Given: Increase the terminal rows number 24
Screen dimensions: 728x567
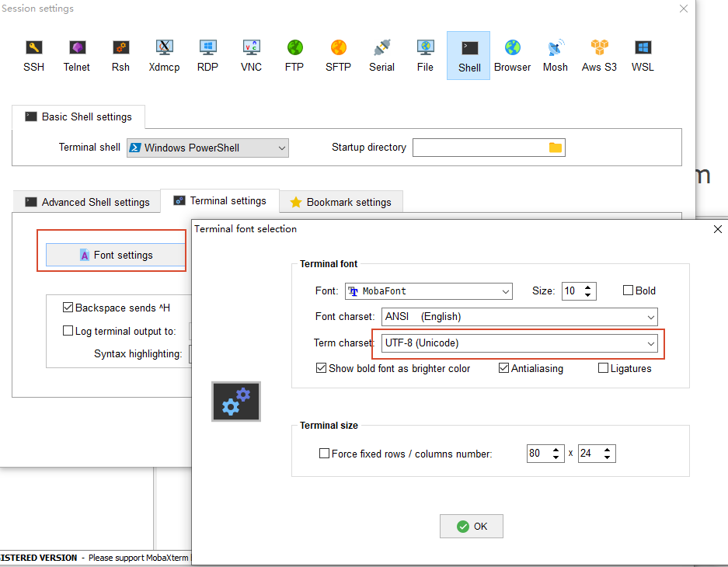Looking at the screenshot, I should 607,450.
